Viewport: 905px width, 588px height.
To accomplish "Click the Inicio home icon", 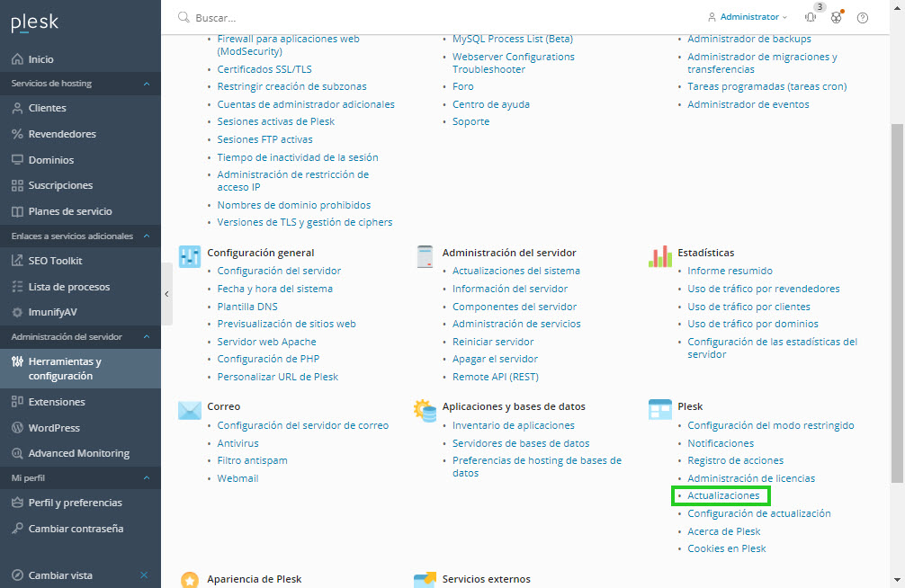I will coord(17,58).
